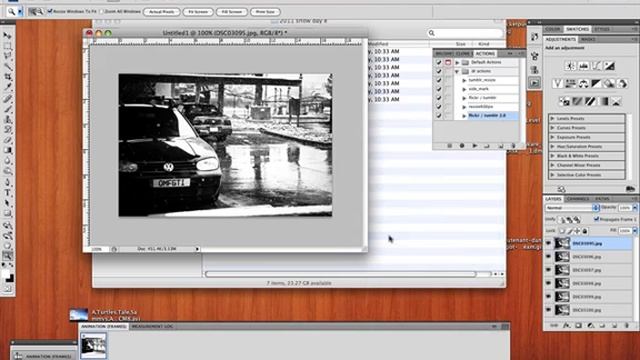
Task: Expand Exposure Presets list
Action: tap(553, 137)
